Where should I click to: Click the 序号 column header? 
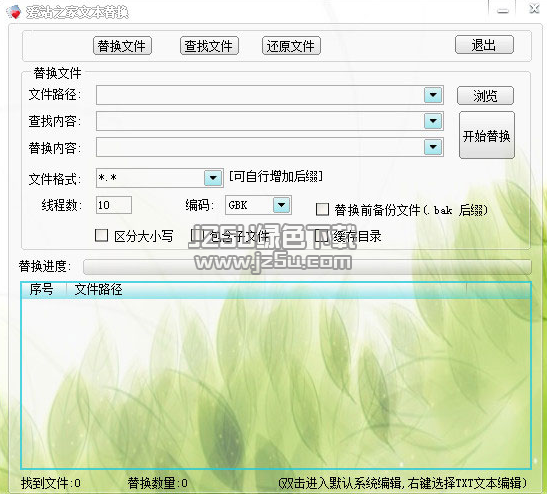42,290
